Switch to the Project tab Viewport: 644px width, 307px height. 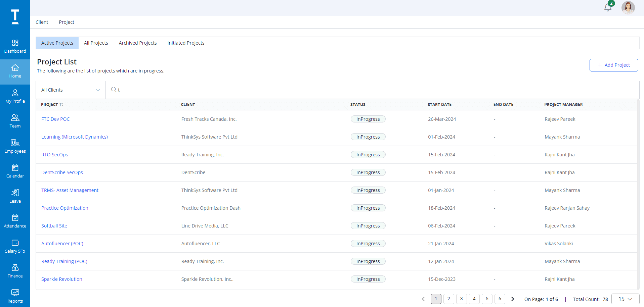pyautogui.click(x=67, y=22)
